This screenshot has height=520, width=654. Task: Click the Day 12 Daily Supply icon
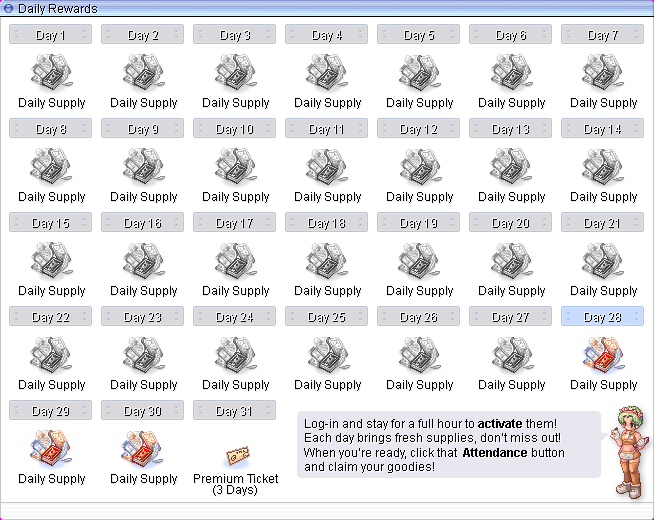[x=419, y=169]
